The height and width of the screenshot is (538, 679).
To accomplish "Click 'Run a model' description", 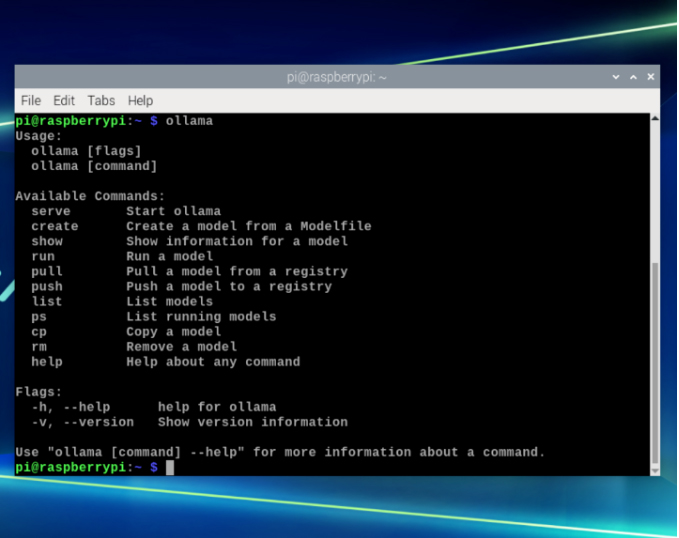I will tap(170, 256).
